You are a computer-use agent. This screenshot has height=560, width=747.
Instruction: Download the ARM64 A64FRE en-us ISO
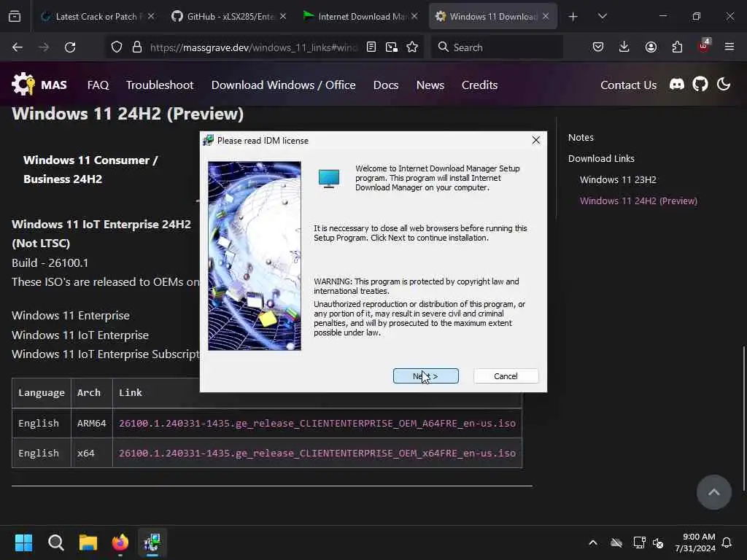point(317,423)
